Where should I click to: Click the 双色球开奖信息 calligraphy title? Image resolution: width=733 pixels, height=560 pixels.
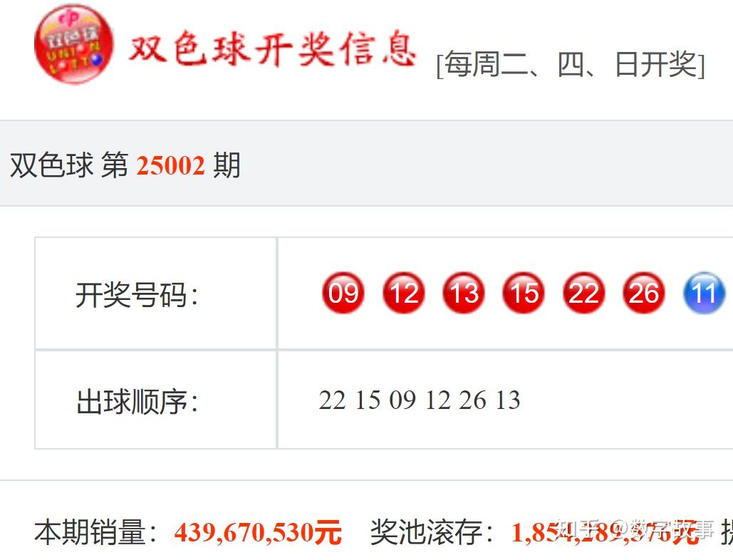272,48
